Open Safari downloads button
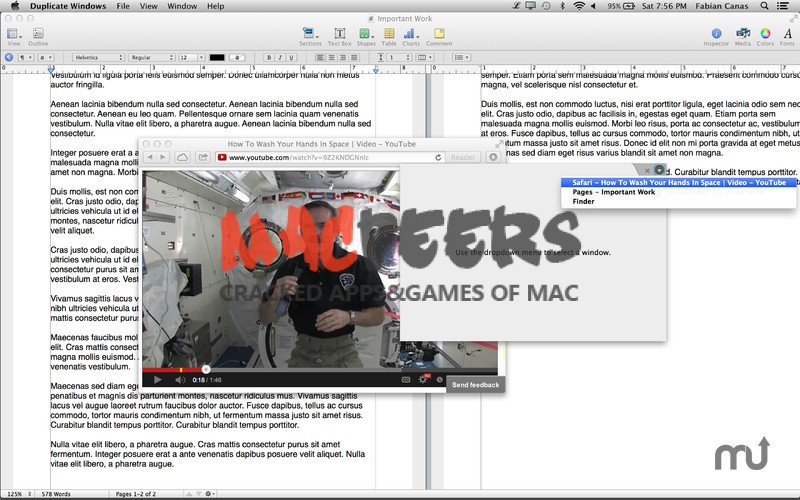This screenshot has height=500, width=800. point(493,157)
